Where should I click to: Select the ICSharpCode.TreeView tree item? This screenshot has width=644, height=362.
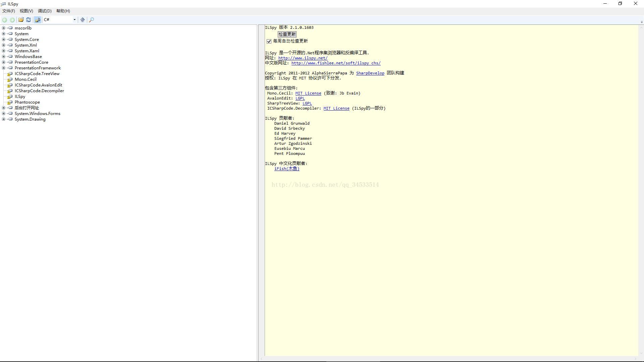(37, 74)
